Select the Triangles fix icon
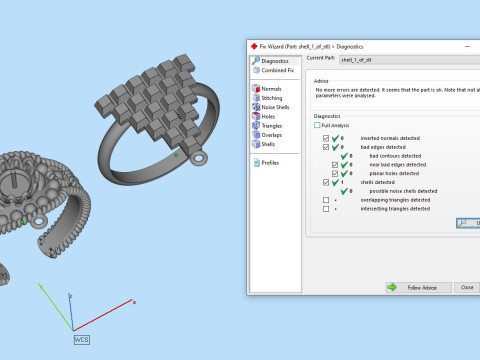This screenshot has height=360, width=480. coord(256,125)
